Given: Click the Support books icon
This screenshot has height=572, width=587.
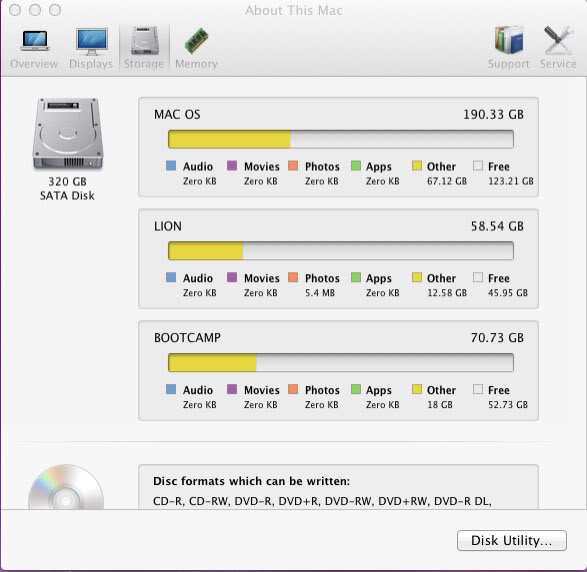Looking at the screenshot, I should [x=508, y=40].
